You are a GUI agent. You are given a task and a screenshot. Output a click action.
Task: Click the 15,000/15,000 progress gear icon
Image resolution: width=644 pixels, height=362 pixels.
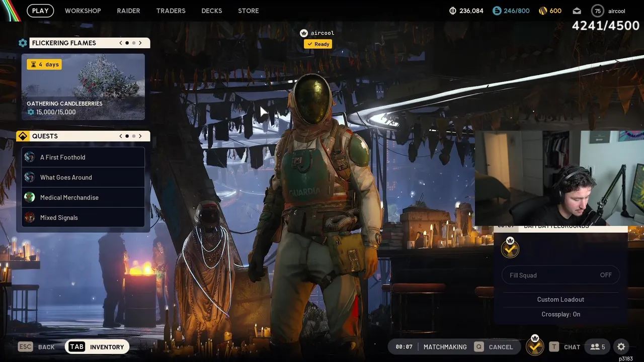(31, 112)
